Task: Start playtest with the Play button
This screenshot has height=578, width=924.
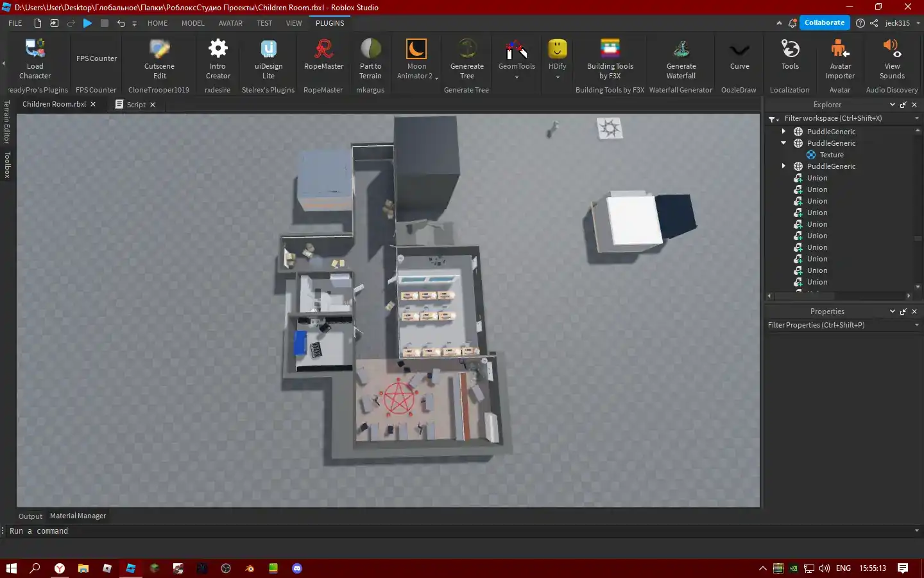Action: [x=87, y=23]
